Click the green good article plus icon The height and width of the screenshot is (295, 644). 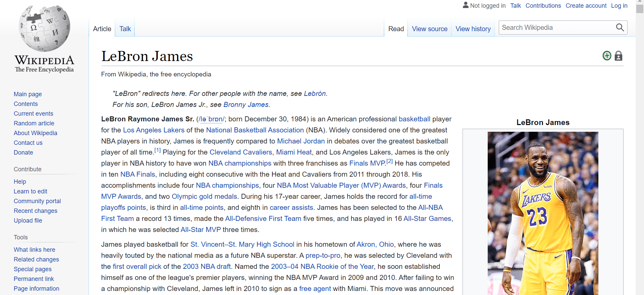pyautogui.click(x=607, y=56)
